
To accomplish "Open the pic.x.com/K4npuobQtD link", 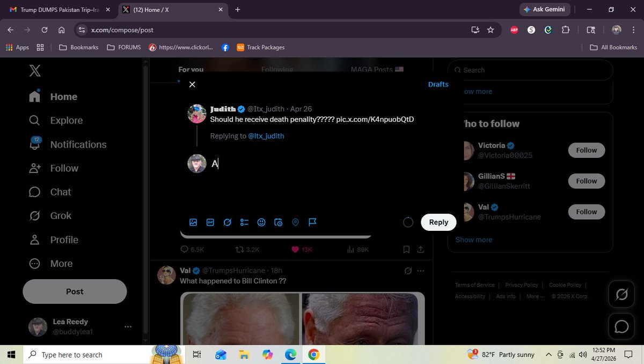I will coord(375,119).
